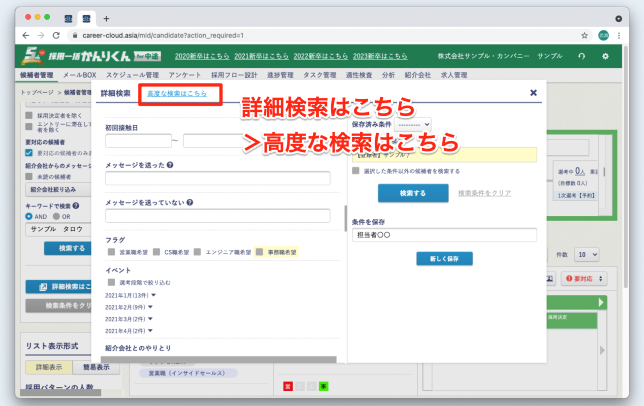Open the Chrome three-dot menu
Viewport: 644px width, 406px height.
pos(619,36)
